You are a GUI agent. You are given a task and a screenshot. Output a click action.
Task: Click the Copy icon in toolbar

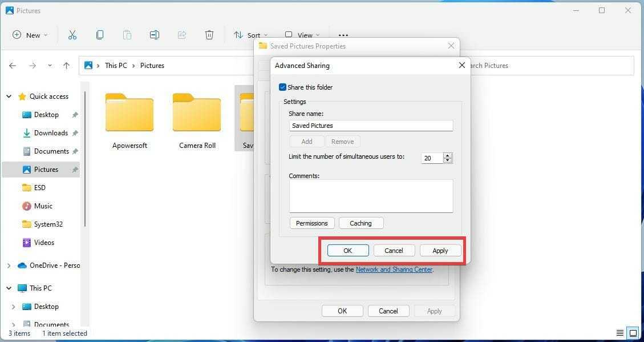click(100, 35)
